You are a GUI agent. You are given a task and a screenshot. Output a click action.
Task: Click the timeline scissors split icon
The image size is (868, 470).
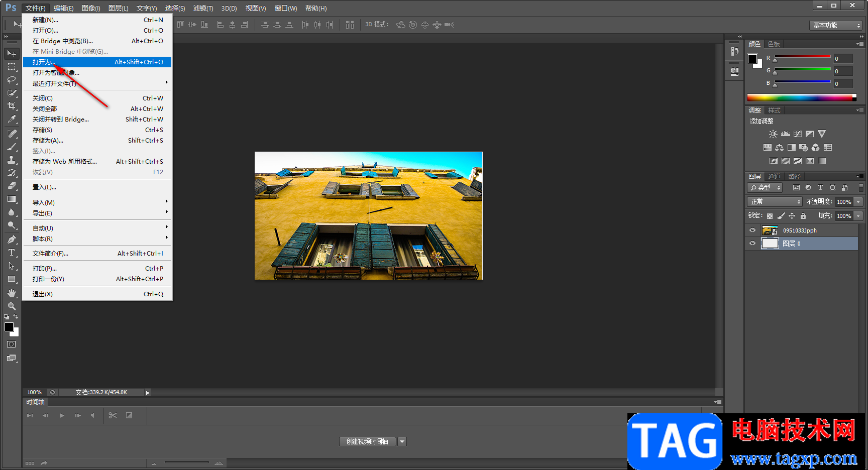coord(113,415)
